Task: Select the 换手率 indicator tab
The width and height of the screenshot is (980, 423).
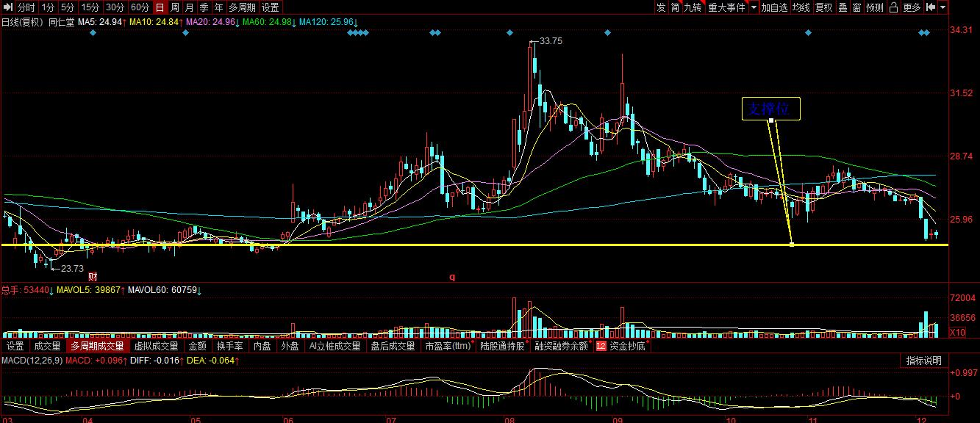Action: click(x=229, y=346)
